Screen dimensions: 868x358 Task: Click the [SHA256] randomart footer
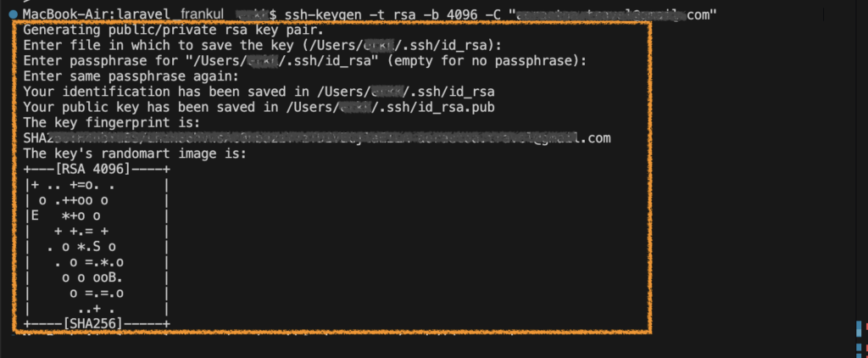(93, 323)
